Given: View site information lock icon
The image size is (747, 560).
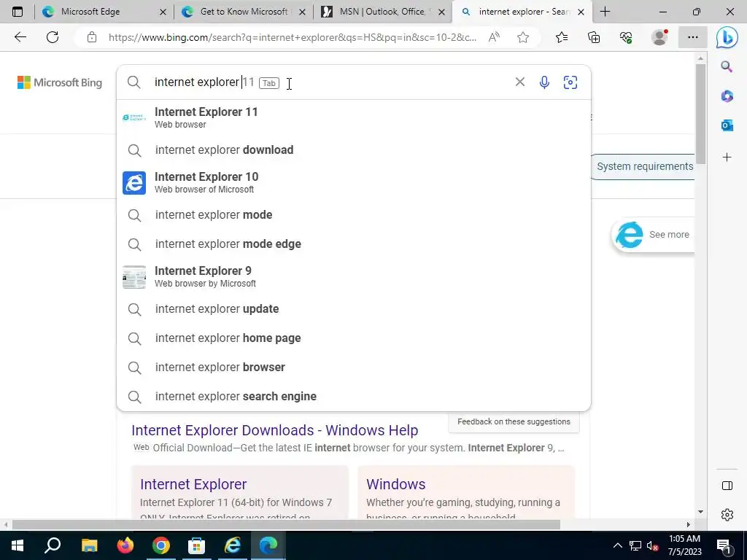Looking at the screenshot, I should click(x=92, y=37).
